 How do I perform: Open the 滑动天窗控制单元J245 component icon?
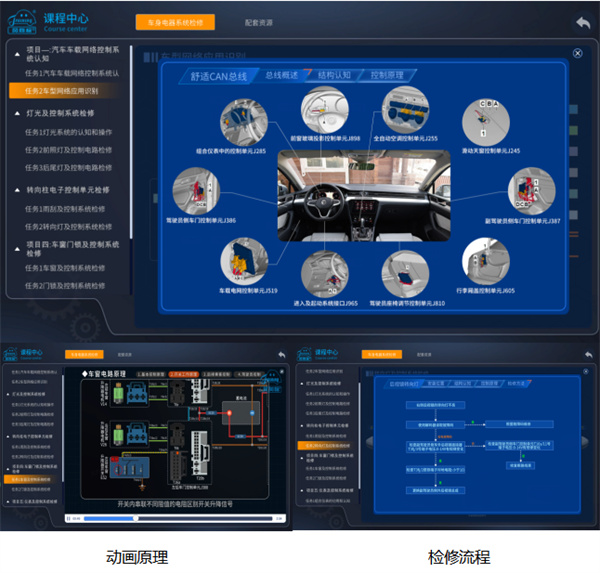tap(486, 122)
